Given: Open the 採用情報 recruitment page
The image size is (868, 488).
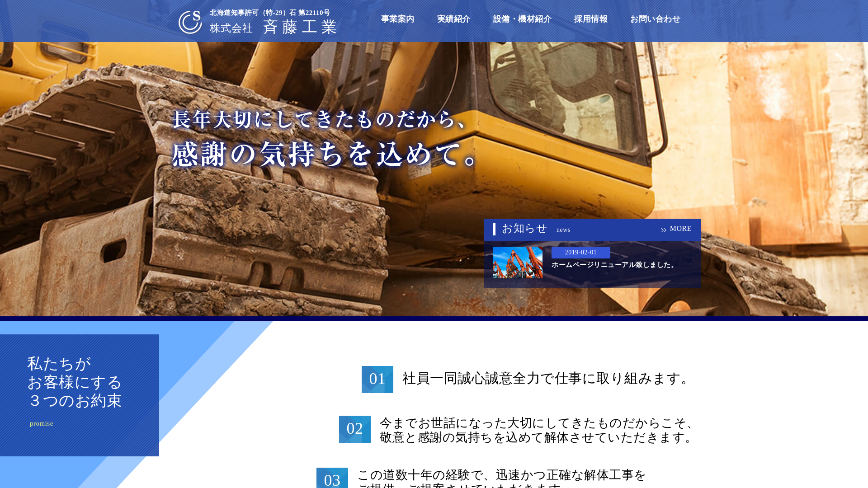Looking at the screenshot, I should click(590, 19).
